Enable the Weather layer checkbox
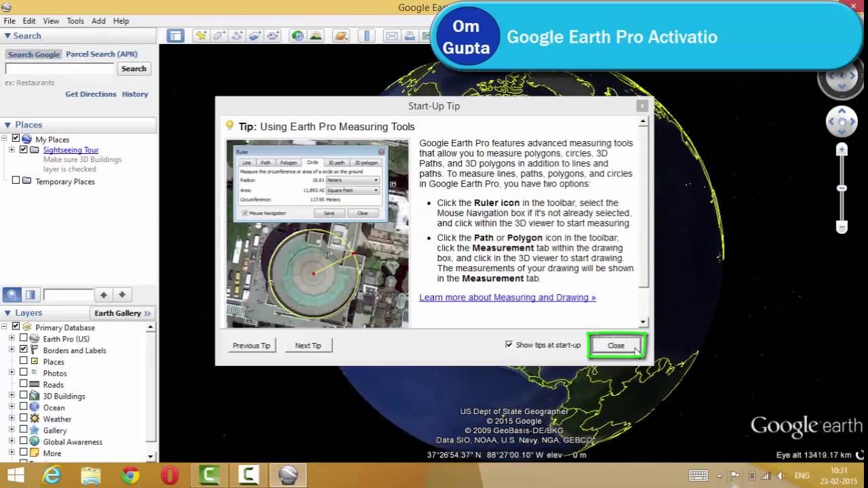Viewport: 868px width, 488px height. tap(24, 418)
